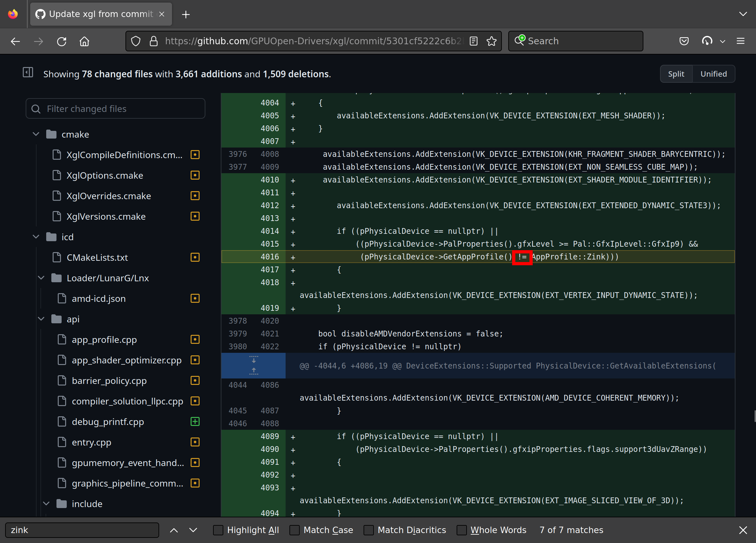Open the Firefox application menu icon
Screen dimensions: 756x543
(740, 41)
